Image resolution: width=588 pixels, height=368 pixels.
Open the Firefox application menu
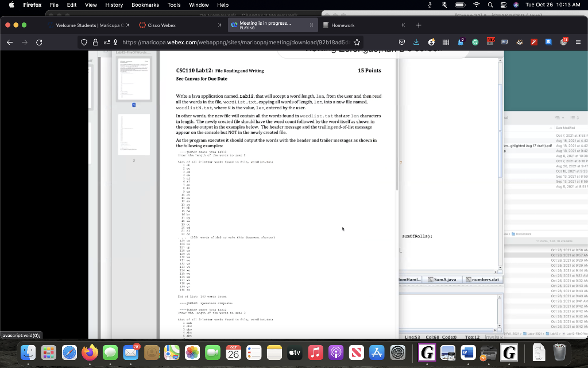(x=32, y=5)
